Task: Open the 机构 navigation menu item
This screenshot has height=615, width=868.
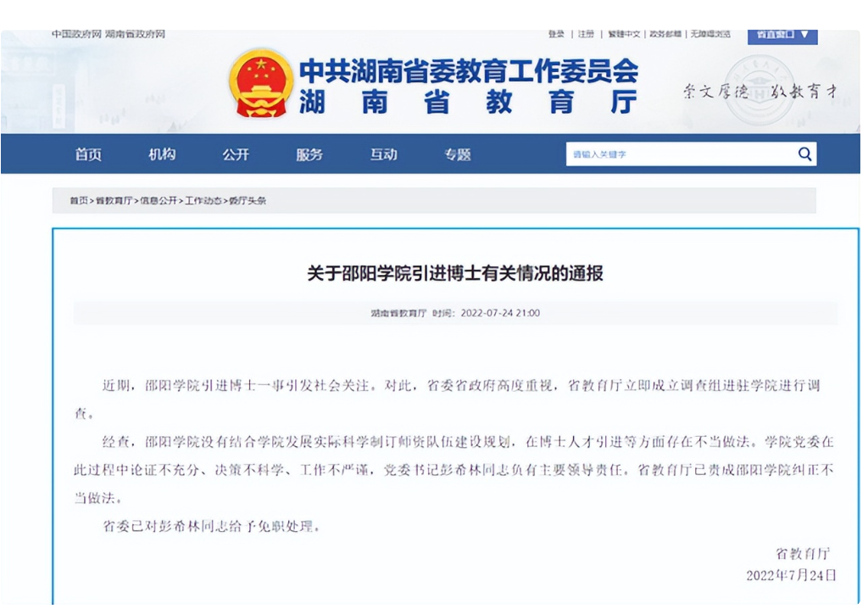Action: [x=162, y=154]
